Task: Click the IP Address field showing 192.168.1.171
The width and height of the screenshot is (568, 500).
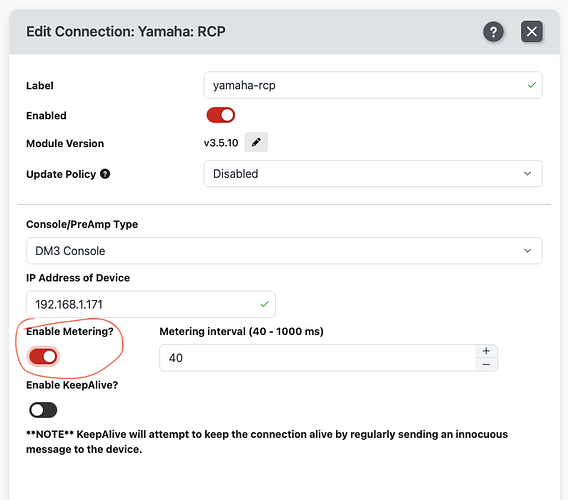Action: [151, 304]
